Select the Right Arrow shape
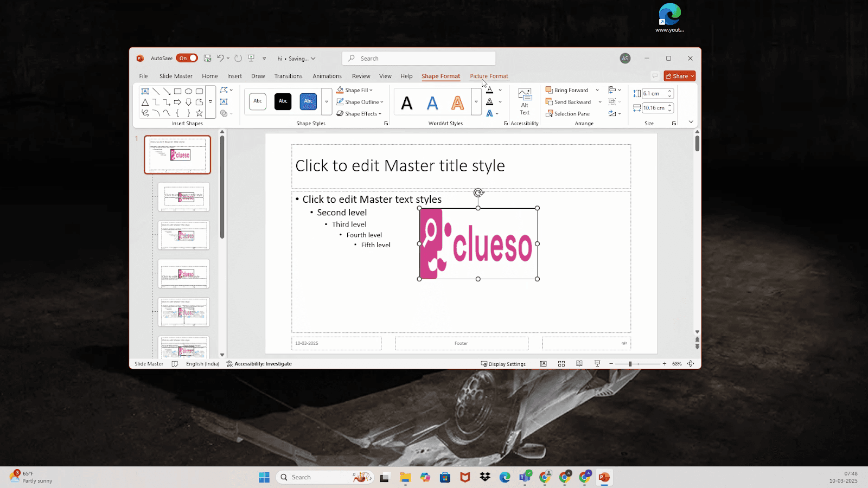 tap(177, 102)
